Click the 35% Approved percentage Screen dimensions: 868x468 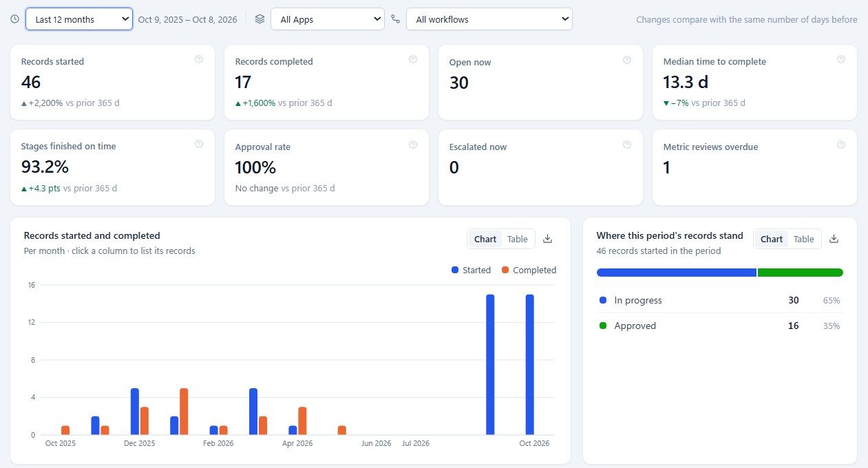tap(832, 326)
